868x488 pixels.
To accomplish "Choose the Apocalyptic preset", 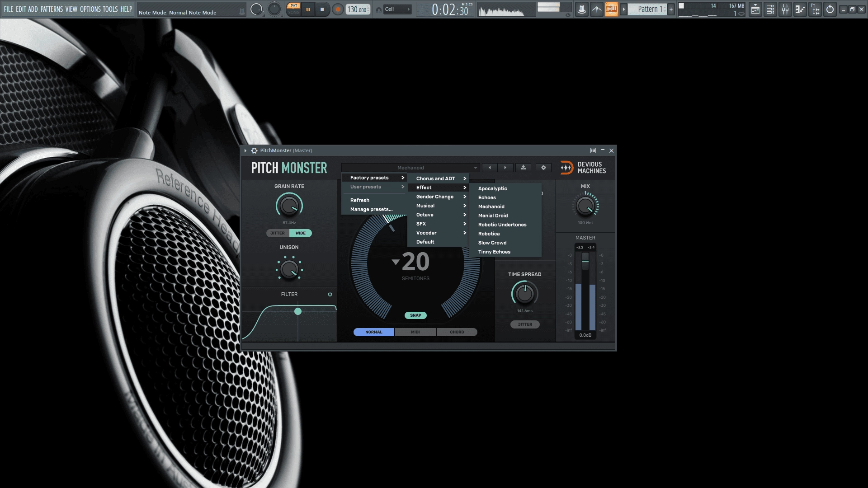I will pos(506,189).
